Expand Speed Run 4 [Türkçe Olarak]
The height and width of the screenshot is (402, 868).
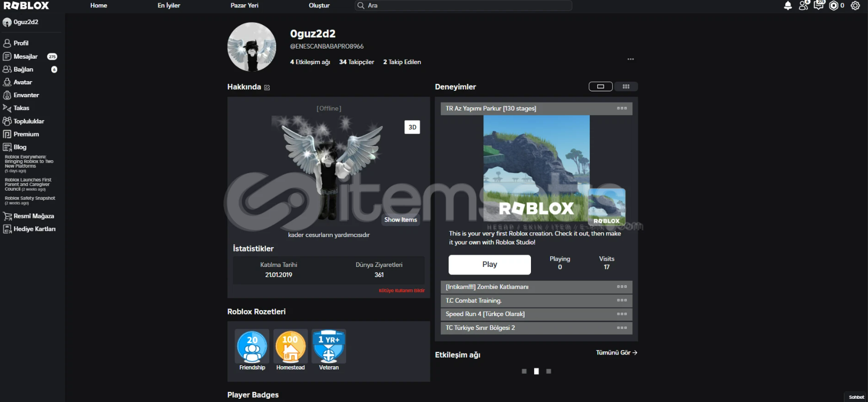pos(536,314)
